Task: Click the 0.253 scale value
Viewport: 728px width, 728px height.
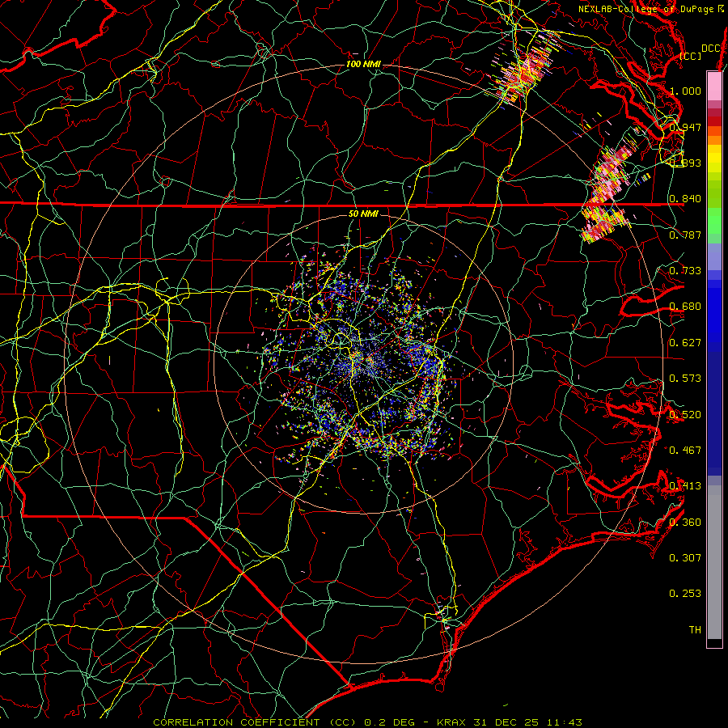Action: tap(685, 594)
